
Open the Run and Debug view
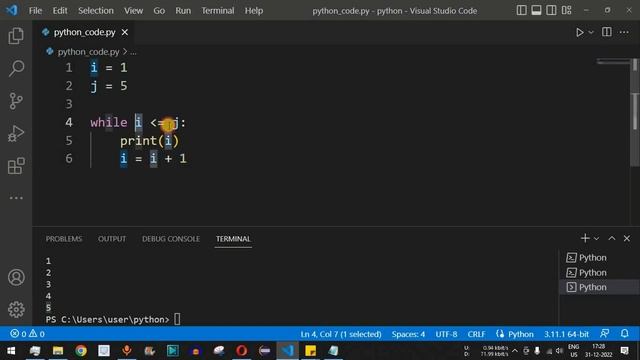[16, 133]
